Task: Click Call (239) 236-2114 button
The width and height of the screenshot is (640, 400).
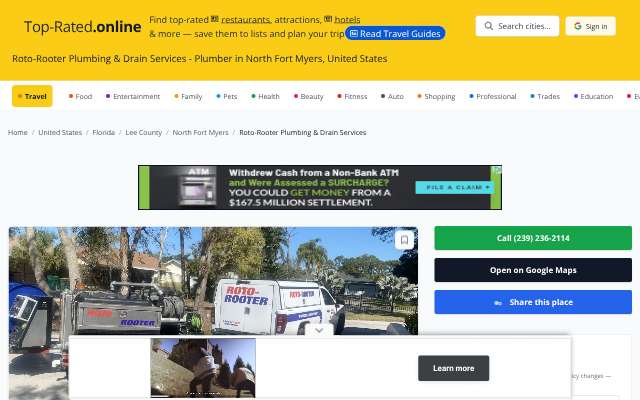Action: [533, 238]
